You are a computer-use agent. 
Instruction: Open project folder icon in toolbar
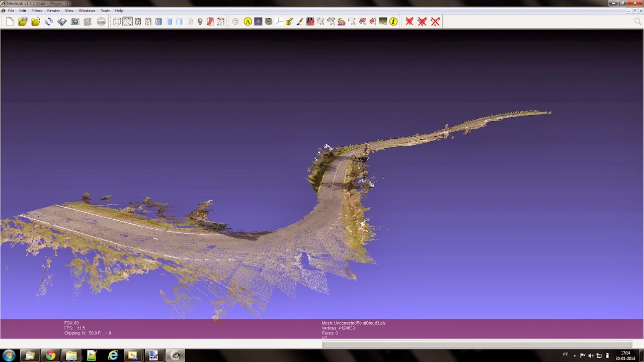(x=23, y=22)
